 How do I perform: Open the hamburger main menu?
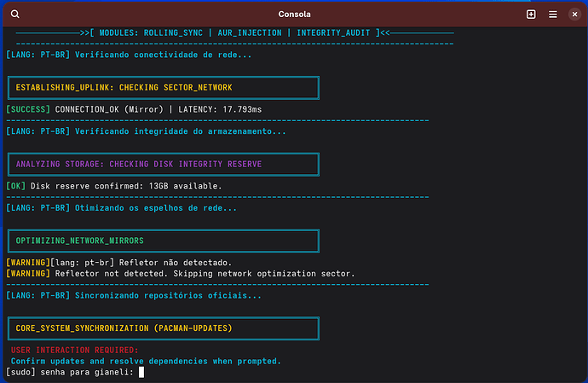553,15
